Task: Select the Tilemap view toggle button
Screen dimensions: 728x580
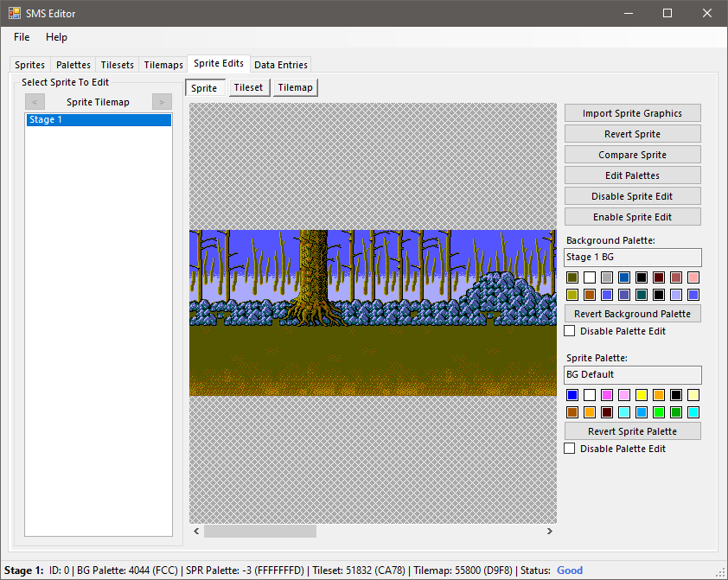Action: tap(296, 87)
